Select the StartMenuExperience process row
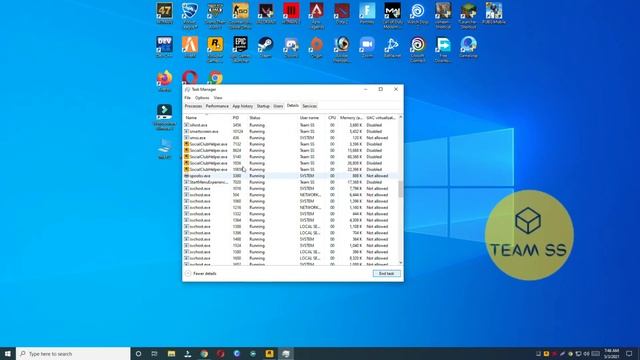 click(x=290, y=182)
